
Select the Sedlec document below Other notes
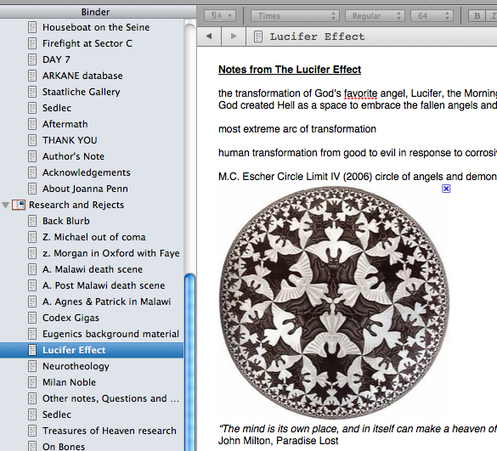57,415
